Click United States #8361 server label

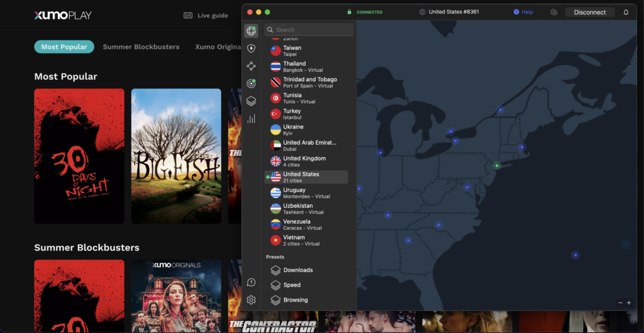point(454,12)
